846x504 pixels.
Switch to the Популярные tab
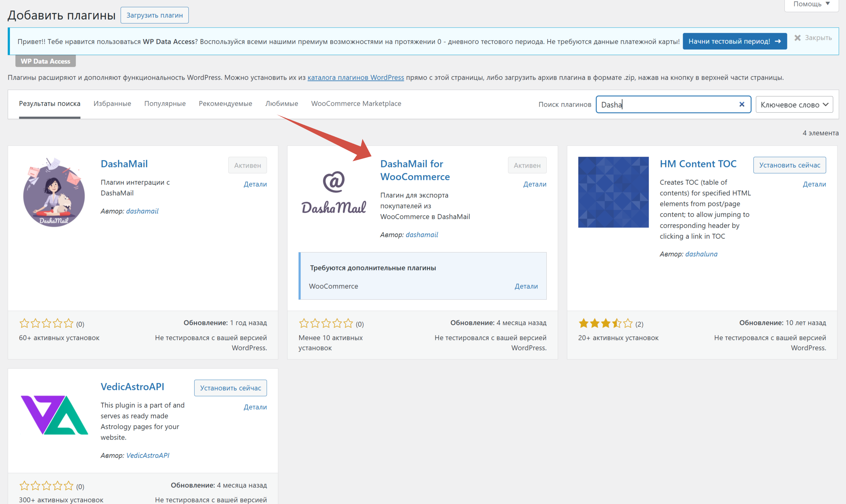point(165,104)
